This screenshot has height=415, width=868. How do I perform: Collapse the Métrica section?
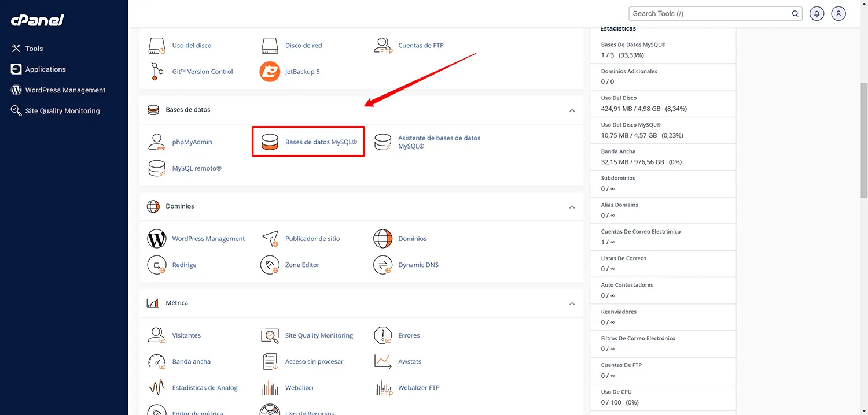coord(572,303)
